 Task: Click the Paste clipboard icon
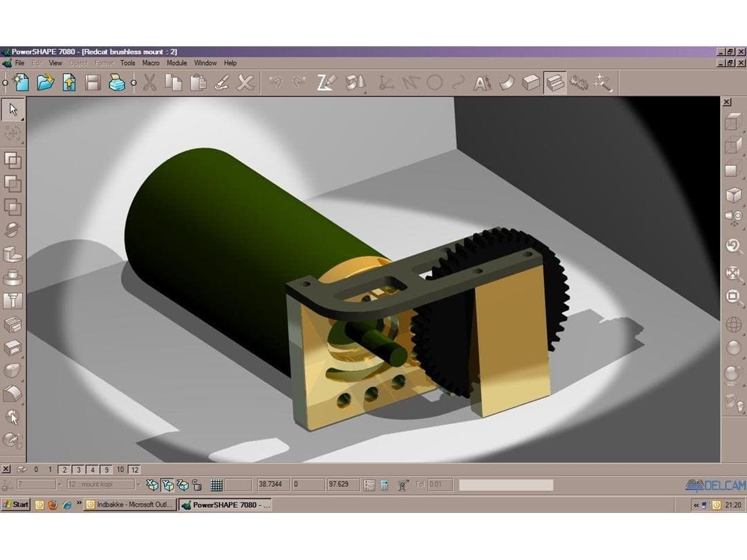tap(198, 83)
